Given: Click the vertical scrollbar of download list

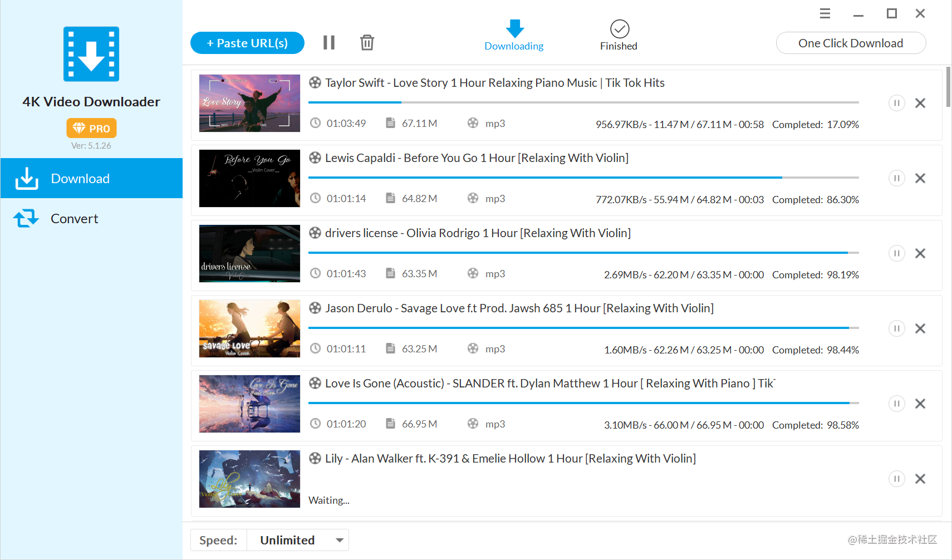Looking at the screenshot, I should pos(948,87).
